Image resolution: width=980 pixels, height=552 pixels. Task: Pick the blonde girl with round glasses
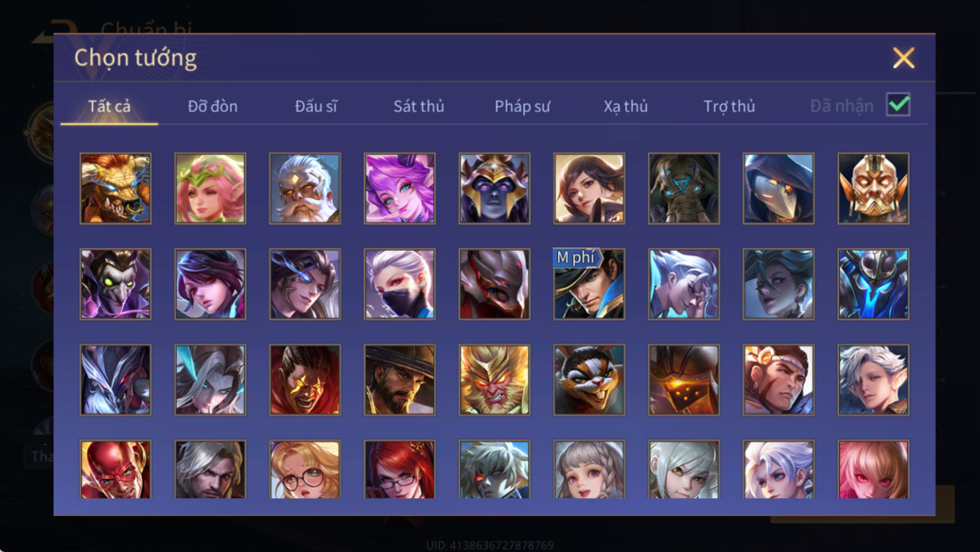point(305,469)
